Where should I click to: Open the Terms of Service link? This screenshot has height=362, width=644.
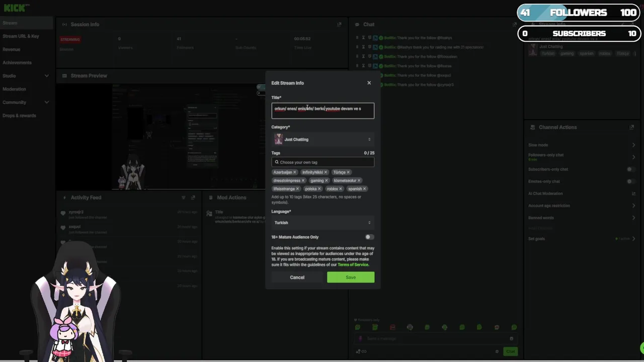tap(353, 264)
